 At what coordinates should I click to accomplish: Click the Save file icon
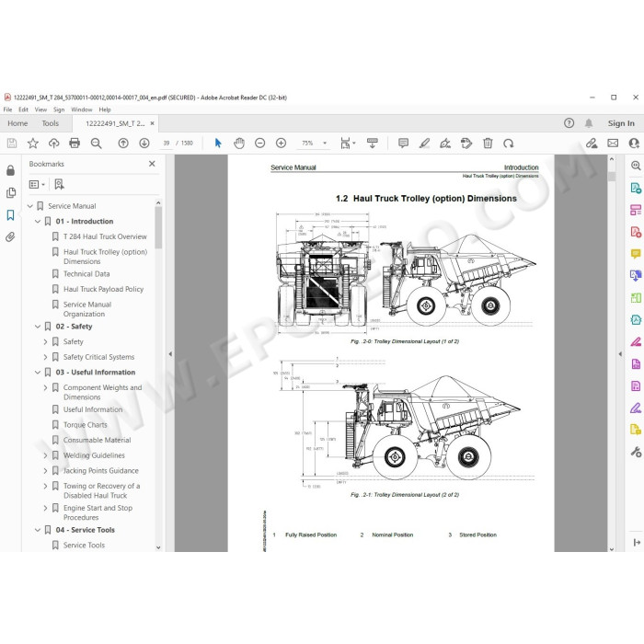point(12,143)
